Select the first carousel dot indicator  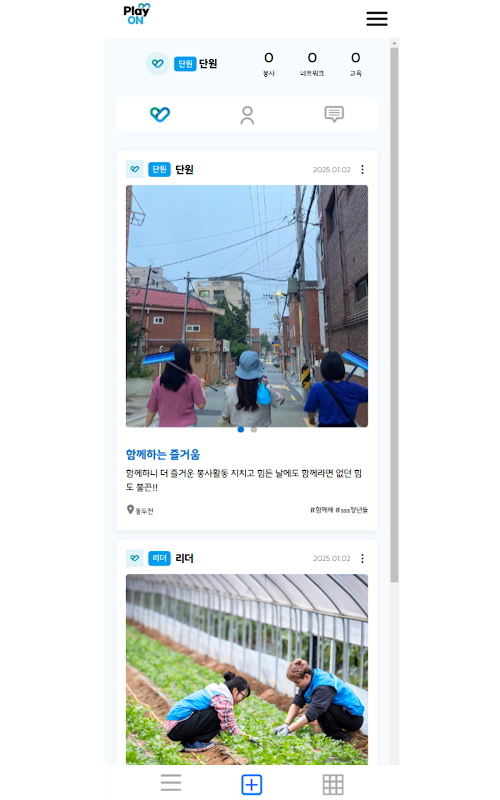point(240,430)
